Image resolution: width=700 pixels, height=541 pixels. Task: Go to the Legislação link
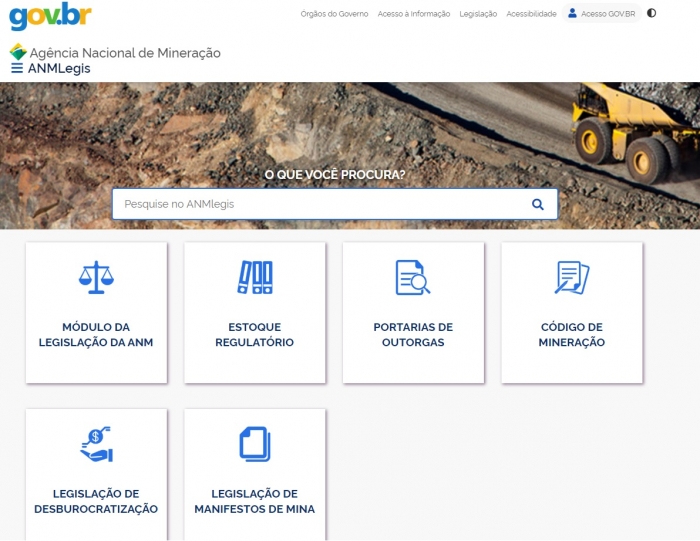(478, 14)
